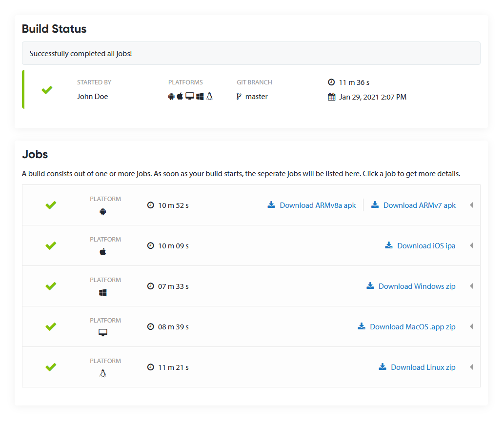This screenshot has width=504, height=425.
Task: Download the Windows zip
Action: 411,286
